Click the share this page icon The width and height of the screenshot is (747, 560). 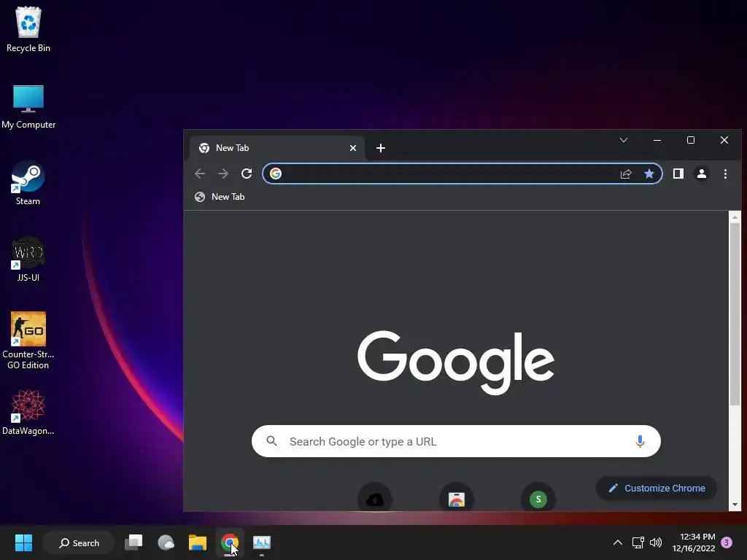pyautogui.click(x=626, y=174)
